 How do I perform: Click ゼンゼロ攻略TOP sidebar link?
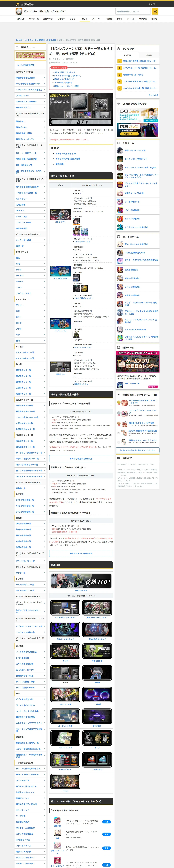(26, 65)
